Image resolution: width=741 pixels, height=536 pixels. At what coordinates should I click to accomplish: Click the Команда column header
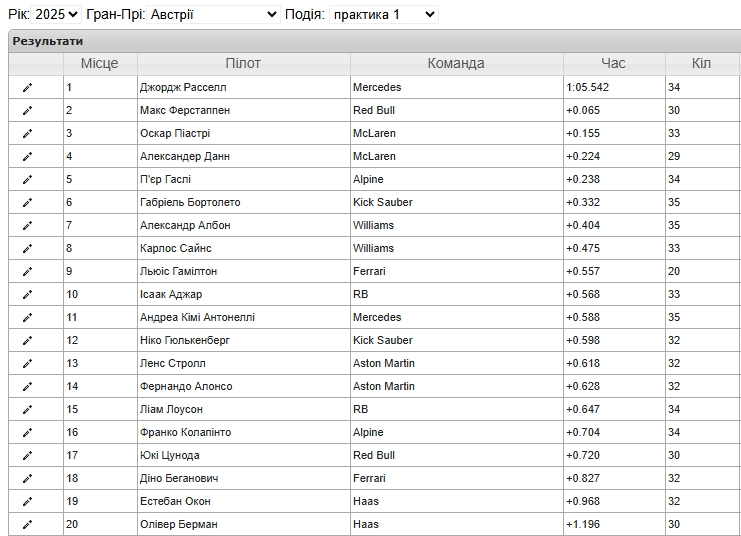point(456,63)
